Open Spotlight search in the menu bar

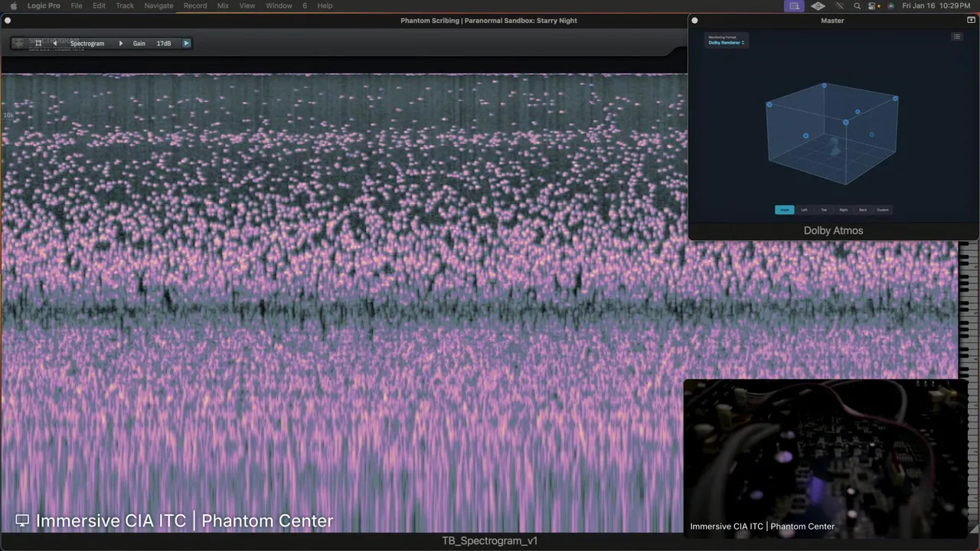857,5
